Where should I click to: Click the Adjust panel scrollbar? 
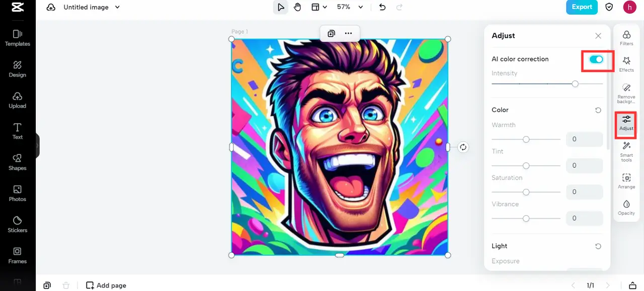607,99
